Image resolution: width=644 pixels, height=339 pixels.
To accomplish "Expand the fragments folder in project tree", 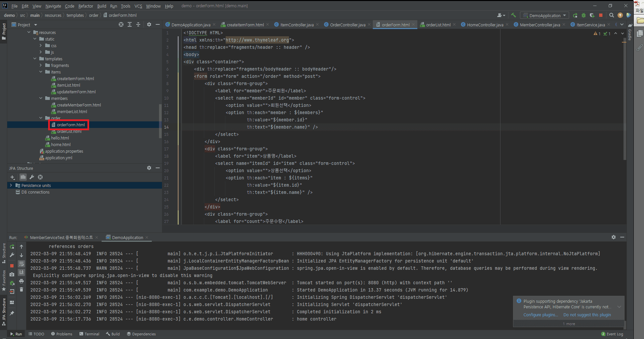I will click(x=41, y=65).
